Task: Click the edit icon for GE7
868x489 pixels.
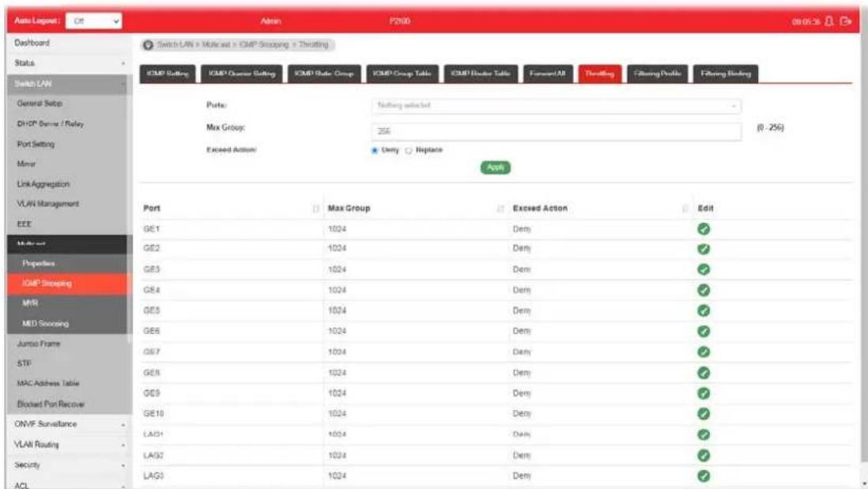Action: pos(704,352)
